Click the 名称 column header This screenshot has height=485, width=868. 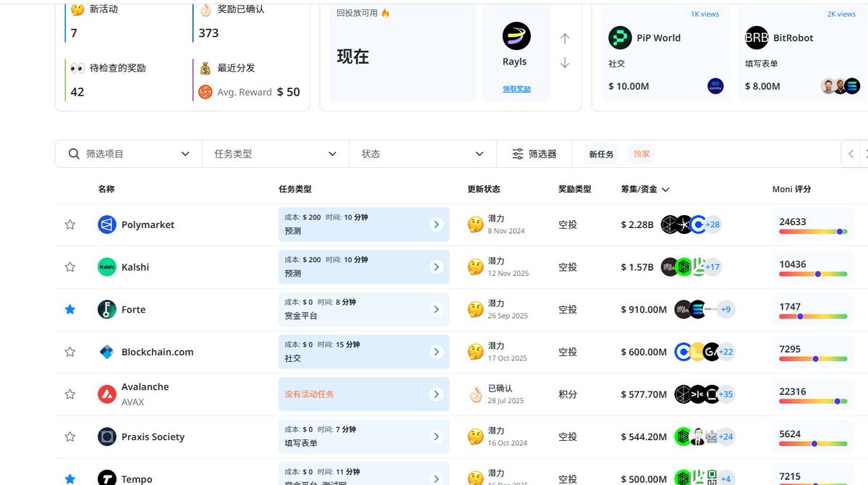(x=106, y=189)
